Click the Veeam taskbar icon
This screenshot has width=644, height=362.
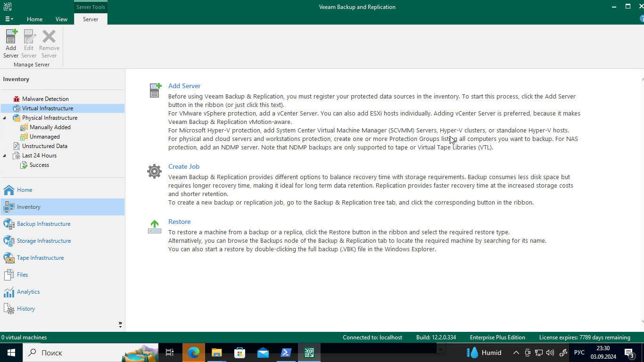tap(309, 353)
